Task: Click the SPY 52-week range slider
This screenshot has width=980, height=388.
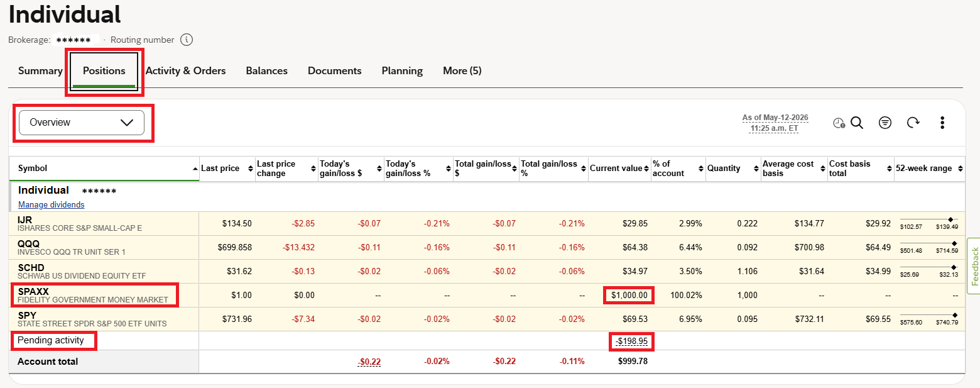Action: (x=929, y=319)
